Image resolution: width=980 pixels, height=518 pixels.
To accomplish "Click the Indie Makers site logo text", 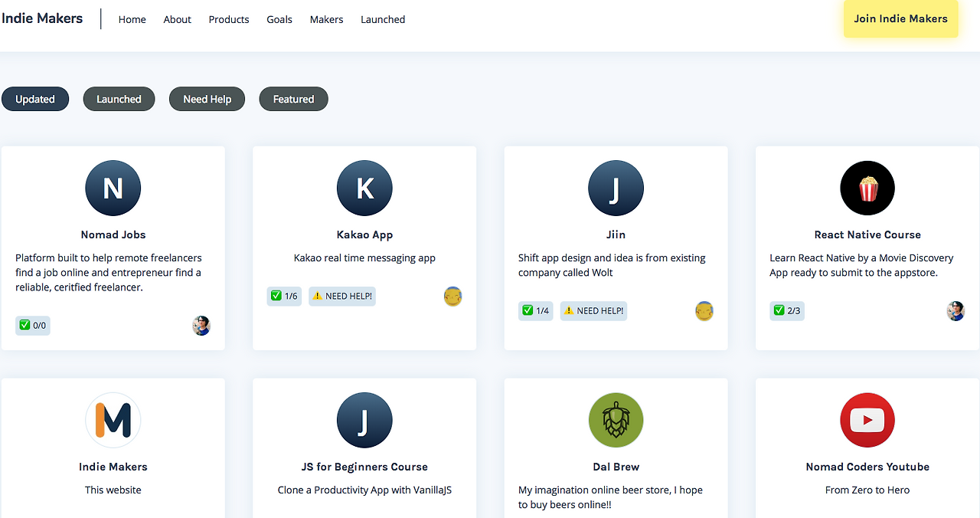I will pyautogui.click(x=42, y=18).
